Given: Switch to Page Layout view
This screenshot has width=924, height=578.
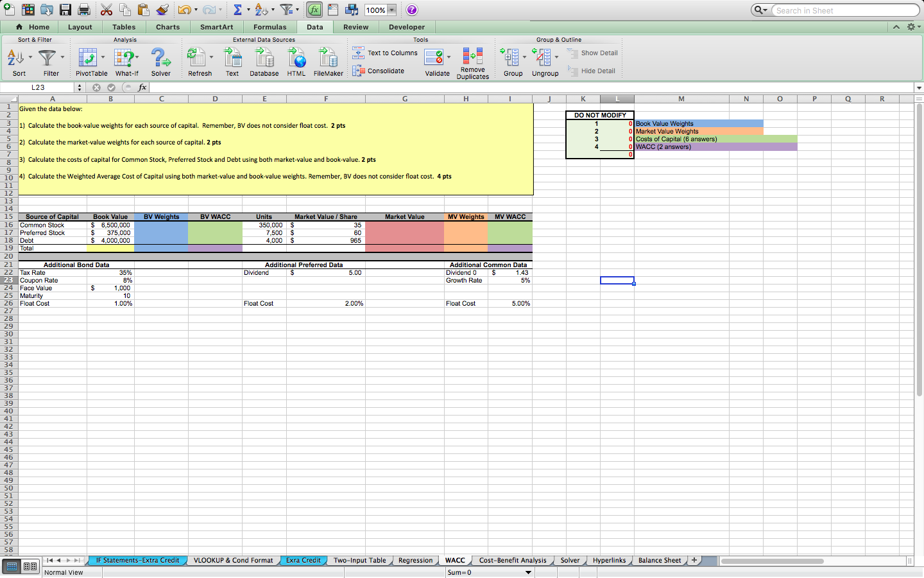Looking at the screenshot, I should coord(29,566).
